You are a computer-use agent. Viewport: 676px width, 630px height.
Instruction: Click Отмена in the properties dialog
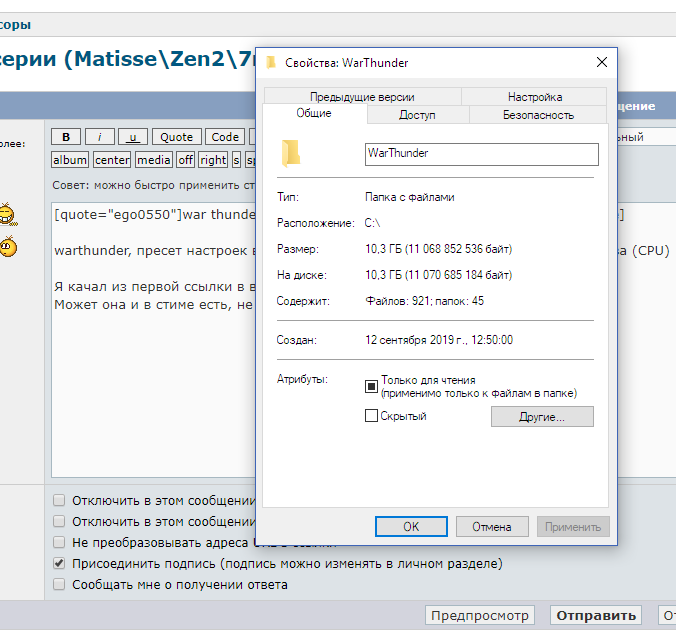pos(492,527)
